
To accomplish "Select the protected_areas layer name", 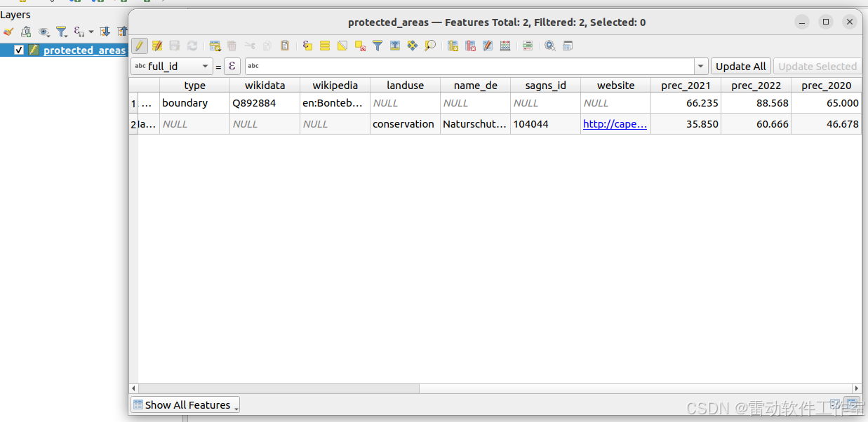I will click(x=84, y=50).
